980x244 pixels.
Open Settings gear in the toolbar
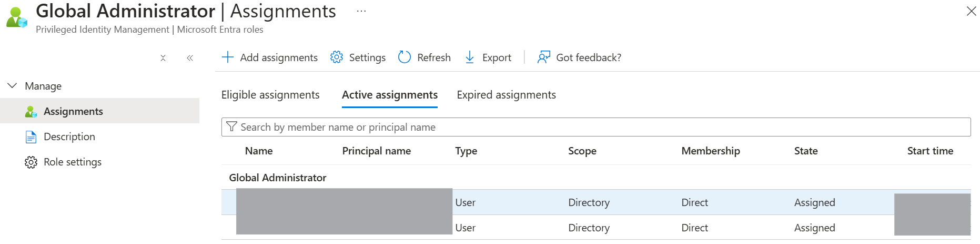(x=337, y=57)
